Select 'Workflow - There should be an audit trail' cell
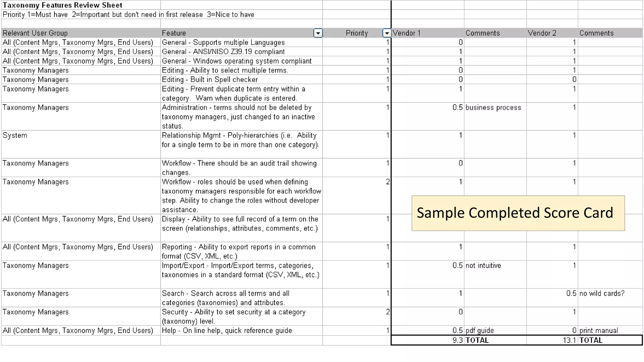Image resolution: width=644 pixels, height=362 pixels. (241, 168)
